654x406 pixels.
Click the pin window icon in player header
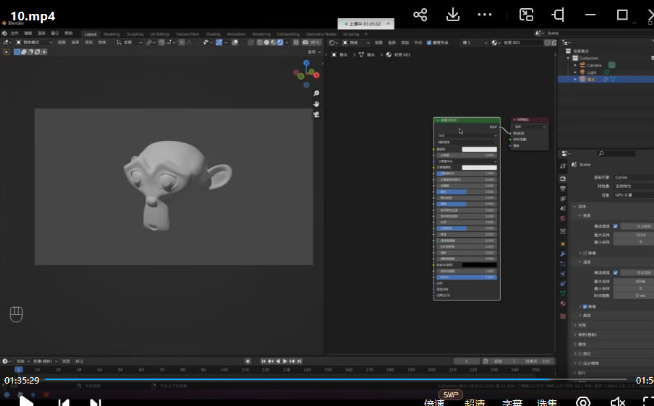[558, 15]
